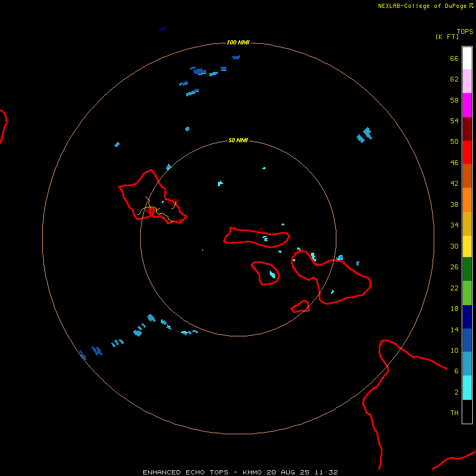Click the 14 value on the scale
The height and width of the screenshot is (476, 476).
[x=454, y=329]
